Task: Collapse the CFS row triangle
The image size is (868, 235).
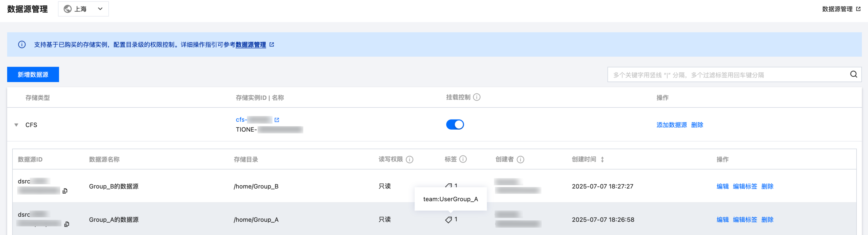Action: click(x=16, y=125)
